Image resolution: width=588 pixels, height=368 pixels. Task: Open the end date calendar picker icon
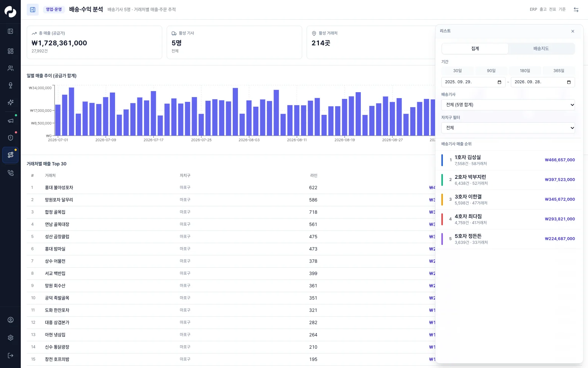[569, 82]
